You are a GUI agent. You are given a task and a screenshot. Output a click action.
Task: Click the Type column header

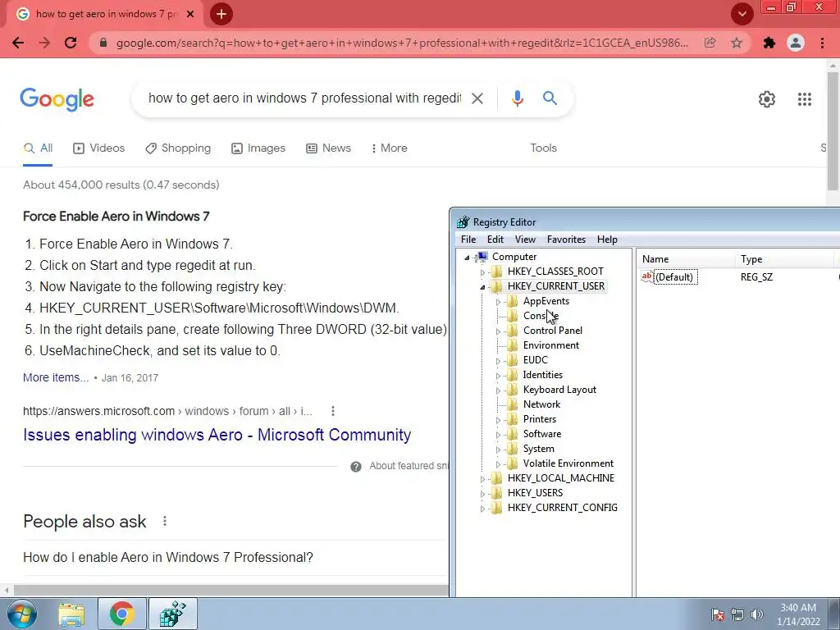point(785,258)
